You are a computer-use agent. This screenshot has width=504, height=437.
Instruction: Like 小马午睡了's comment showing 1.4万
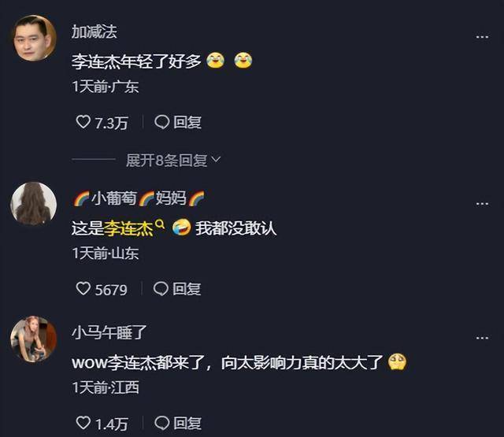(x=83, y=423)
